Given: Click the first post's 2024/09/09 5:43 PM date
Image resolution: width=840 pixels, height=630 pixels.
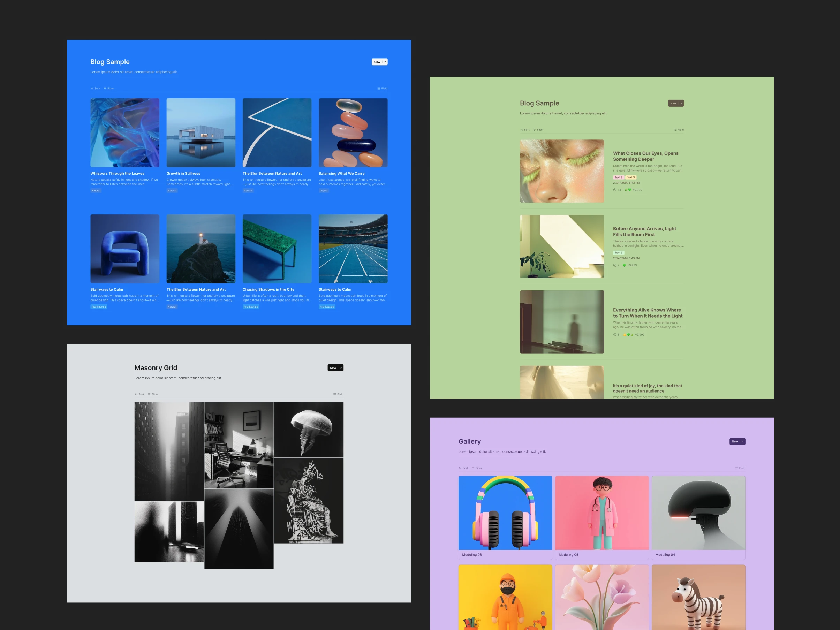Looking at the screenshot, I should (x=626, y=183).
